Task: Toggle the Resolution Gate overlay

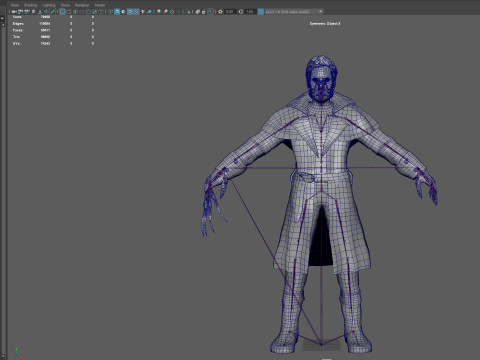Action: pos(75,12)
